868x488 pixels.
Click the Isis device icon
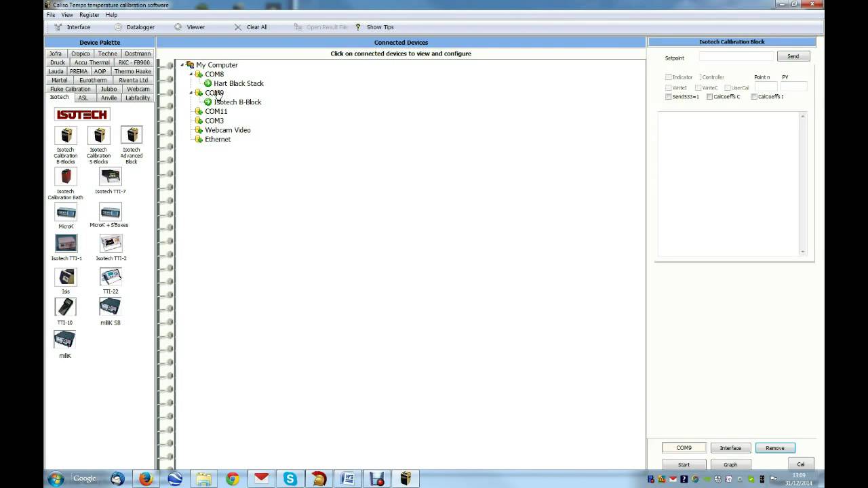tap(66, 277)
